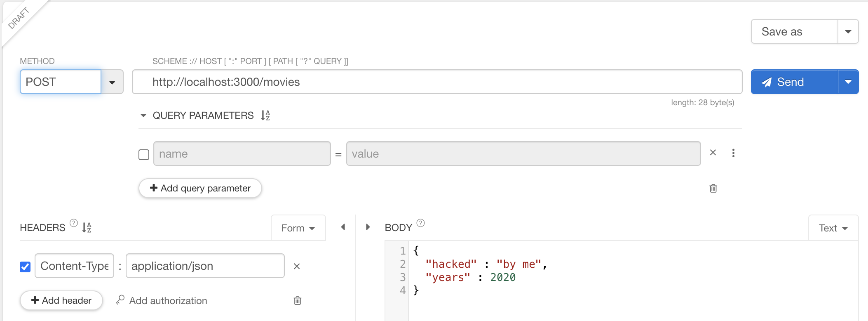Viewport: 868px width, 321px height.
Task: Send the POST request
Action: click(x=795, y=82)
